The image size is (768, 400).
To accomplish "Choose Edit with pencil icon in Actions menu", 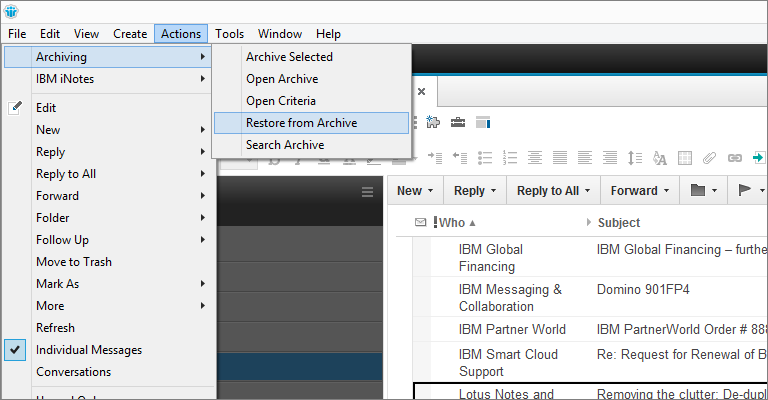I will coord(108,108).
